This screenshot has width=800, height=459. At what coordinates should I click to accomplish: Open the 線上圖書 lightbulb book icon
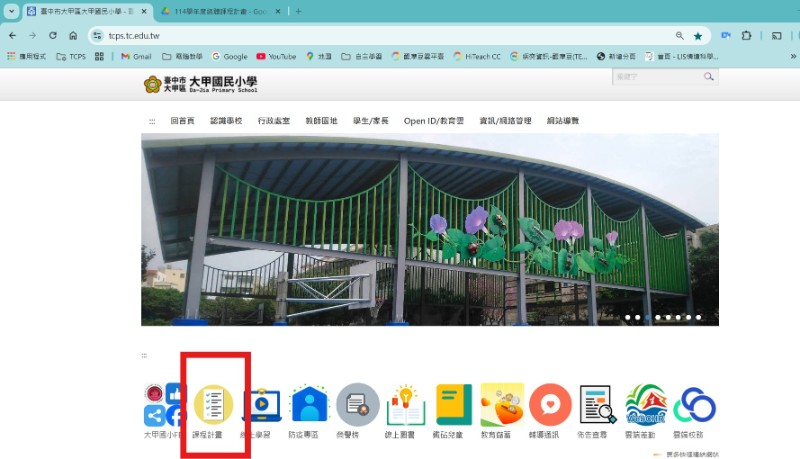[406, 405]
